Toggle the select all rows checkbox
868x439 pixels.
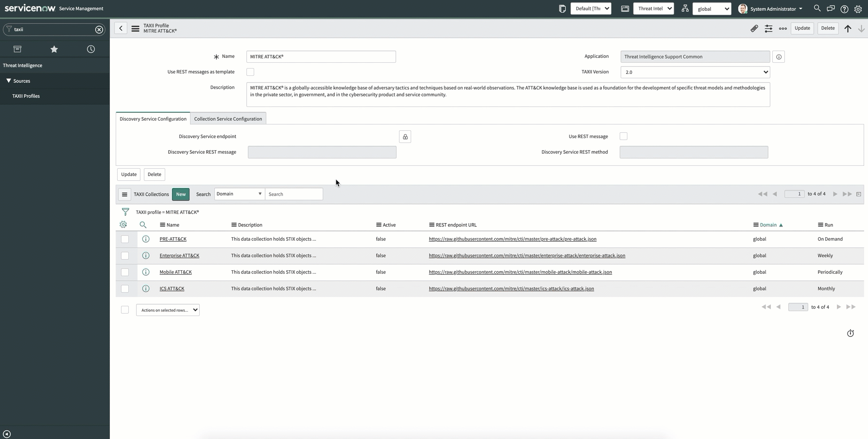125,310
